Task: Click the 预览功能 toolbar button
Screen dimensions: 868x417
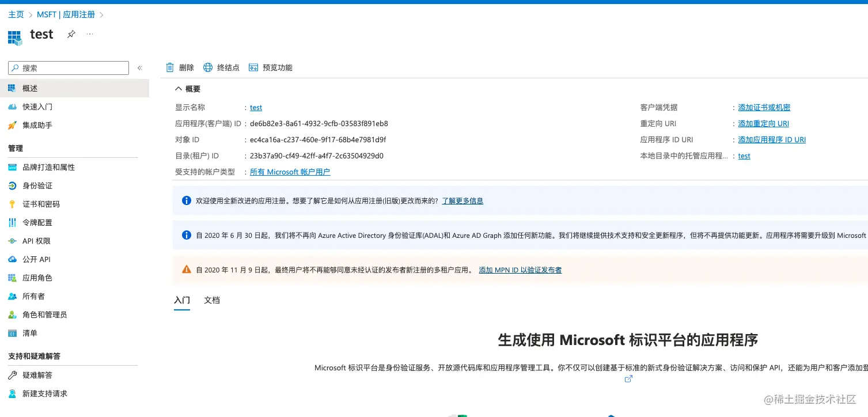Action: pyautogui.click(x=271, y=67)
